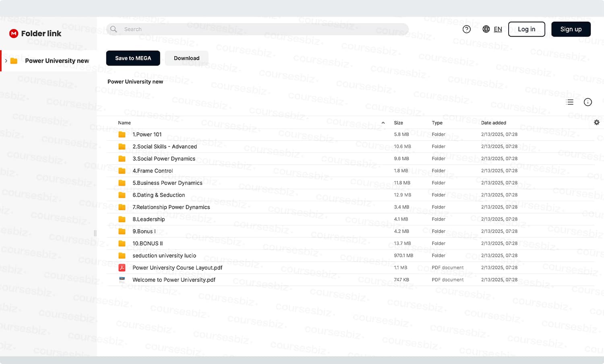Viewport: 604px width, 364px height.
Task: Sort by Name column header
Action: (124, 123)
